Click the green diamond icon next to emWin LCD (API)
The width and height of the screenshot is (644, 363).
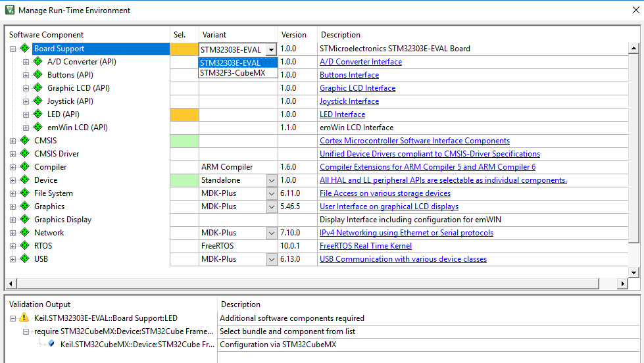pos(38,127)
